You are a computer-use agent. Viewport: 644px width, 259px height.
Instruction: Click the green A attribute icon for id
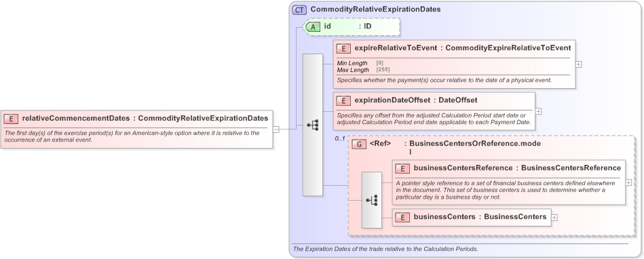pos(314,26)
